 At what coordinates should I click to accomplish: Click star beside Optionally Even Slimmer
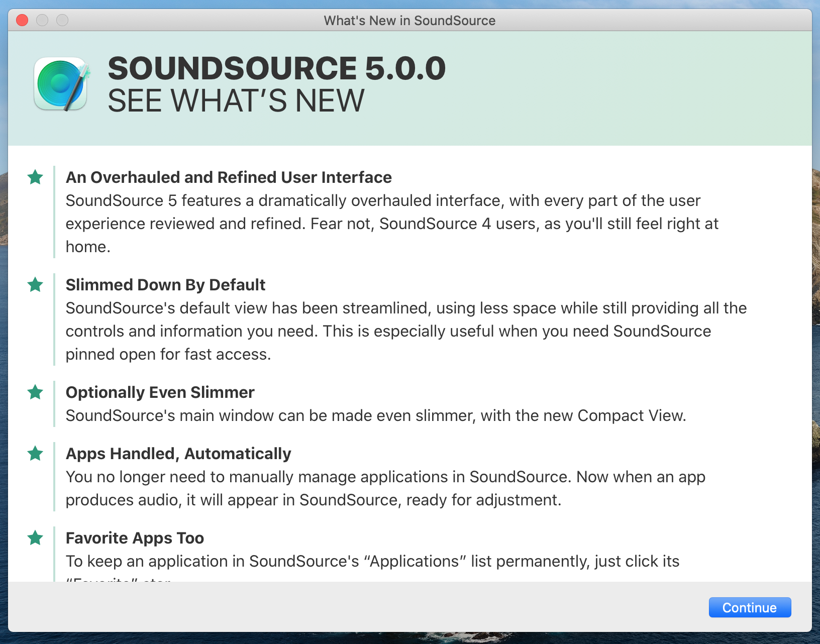(x=35, y=392)
